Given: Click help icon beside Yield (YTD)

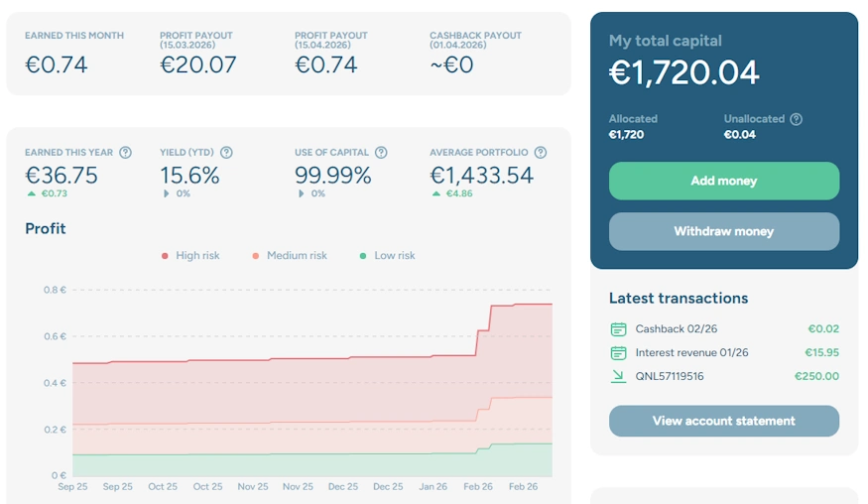Looking at the screenshot, I should point(226,153).
